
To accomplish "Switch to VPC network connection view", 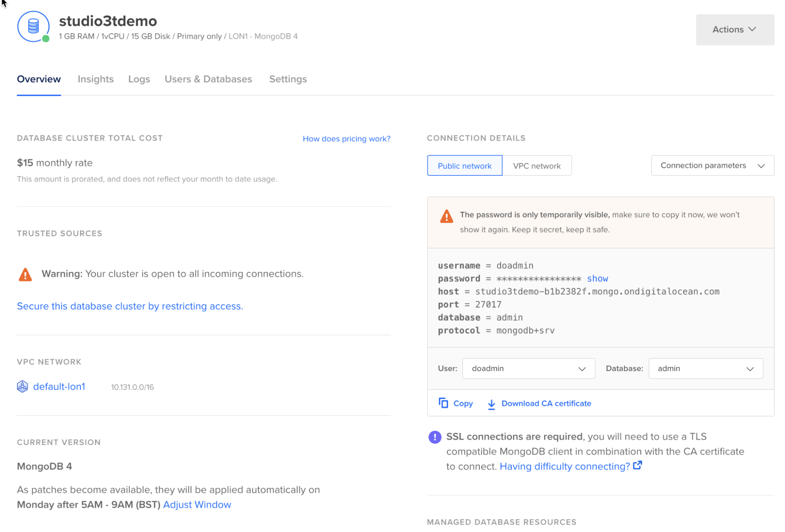I will click(537, 165).
